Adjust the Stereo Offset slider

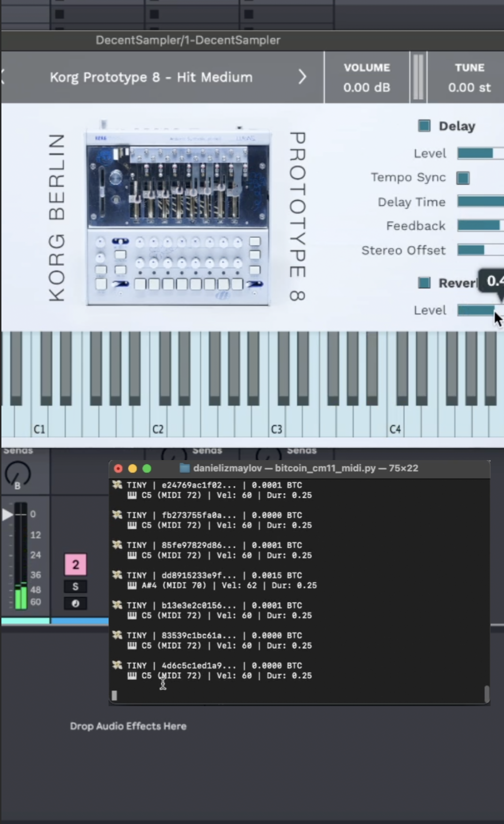click(x=480, y=250)
